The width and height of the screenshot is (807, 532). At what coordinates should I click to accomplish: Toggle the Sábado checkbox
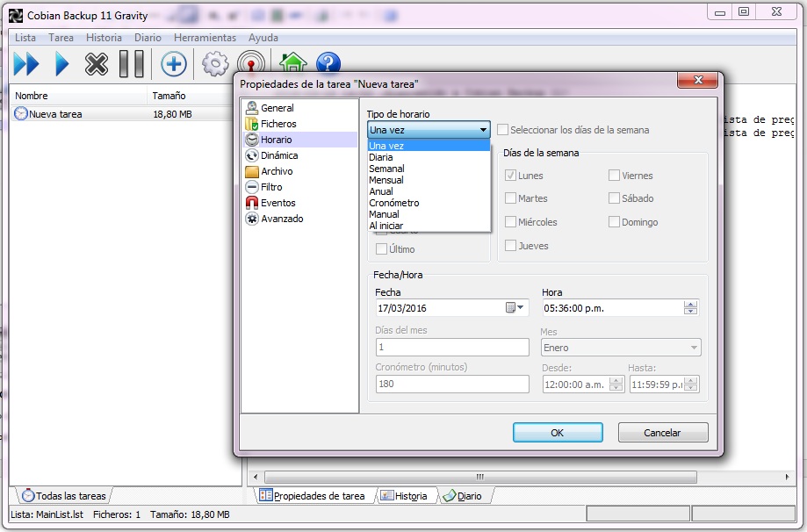pos(614,198)
